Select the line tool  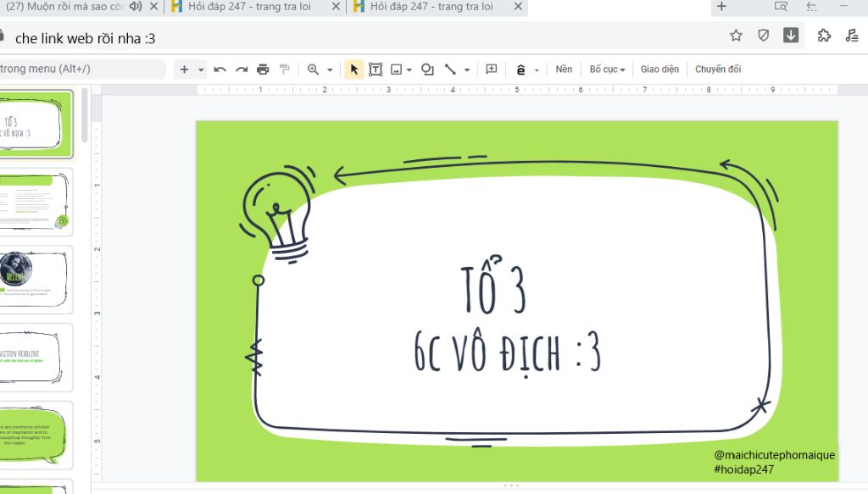tap(451, 69)
